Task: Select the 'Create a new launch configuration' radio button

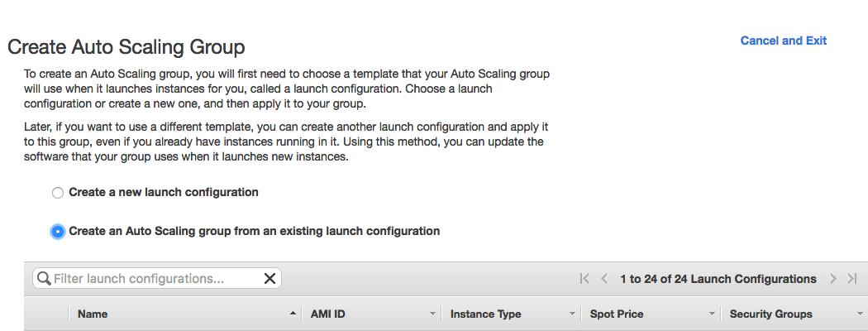Action: [57, 193]
